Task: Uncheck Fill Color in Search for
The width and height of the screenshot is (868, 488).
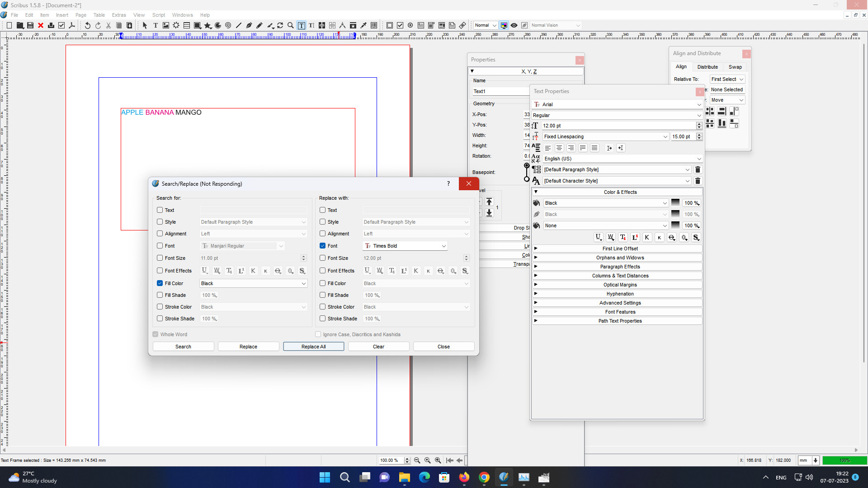Action: [x=160, y=283]
